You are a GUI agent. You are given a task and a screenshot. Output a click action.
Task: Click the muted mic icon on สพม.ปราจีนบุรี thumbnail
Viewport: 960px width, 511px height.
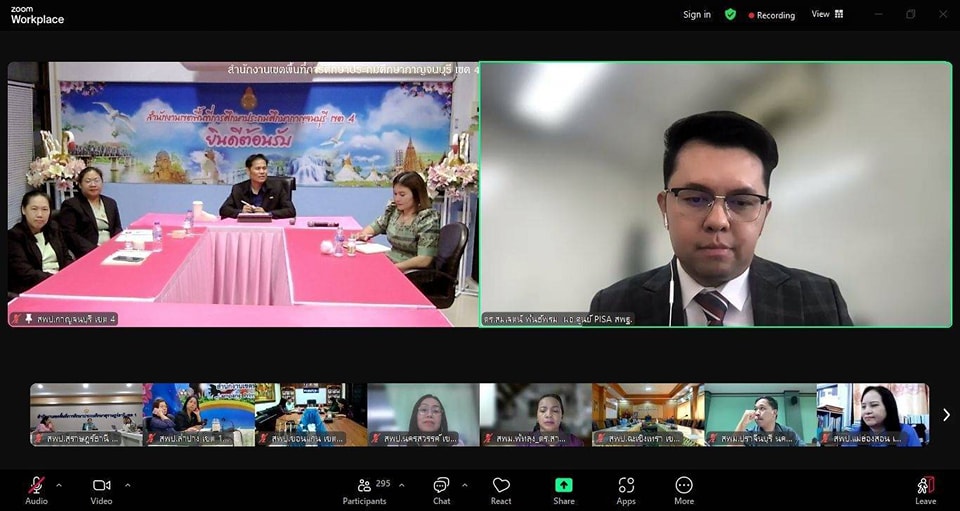click(x=713, y=438)
